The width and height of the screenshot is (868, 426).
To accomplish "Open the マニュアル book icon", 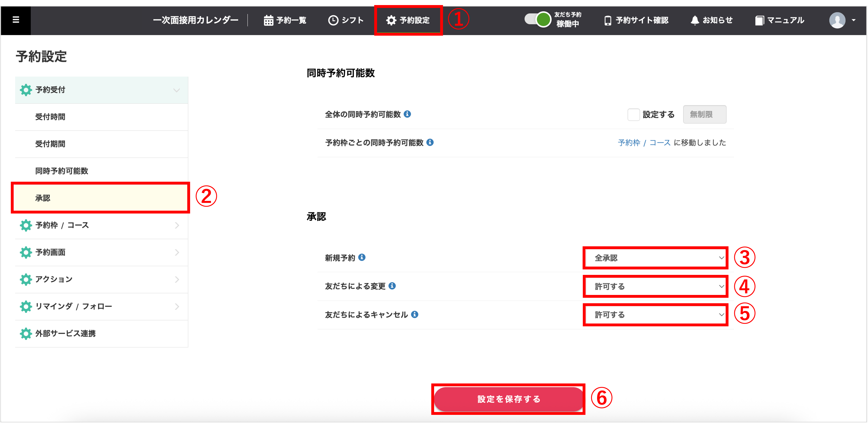I will [759, 21].
